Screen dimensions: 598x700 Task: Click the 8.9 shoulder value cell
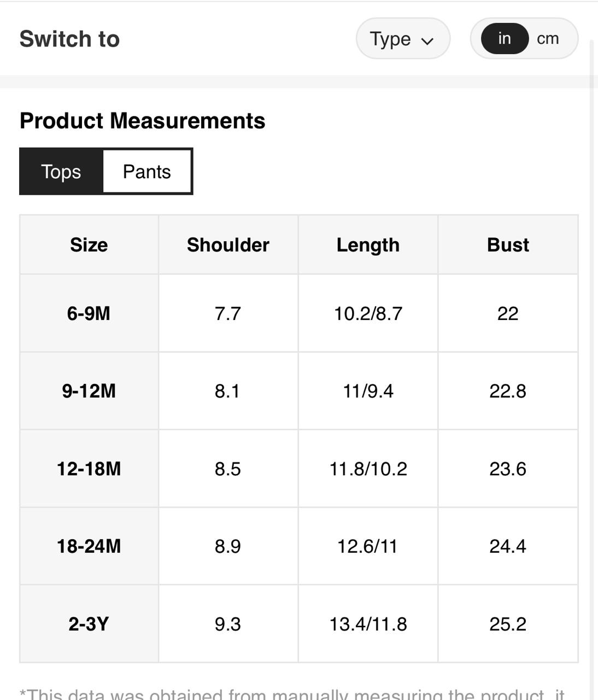(228, 546)
